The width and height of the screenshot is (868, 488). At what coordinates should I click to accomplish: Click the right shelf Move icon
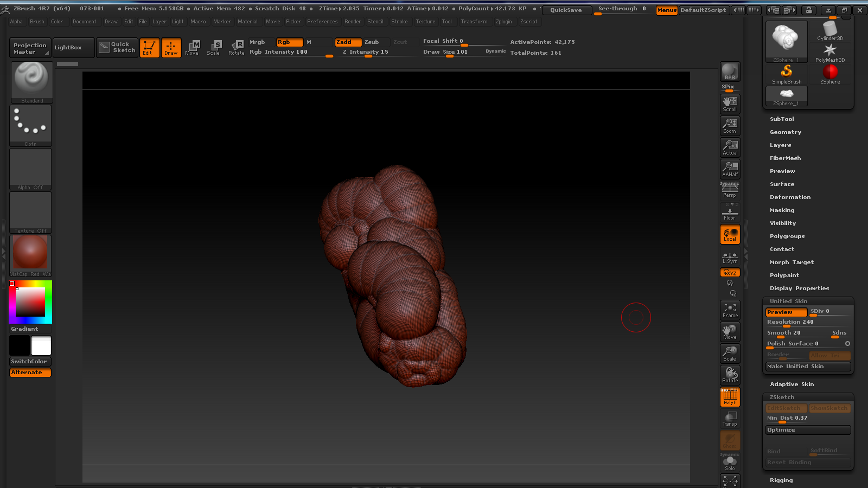click(x=730, y=331)
